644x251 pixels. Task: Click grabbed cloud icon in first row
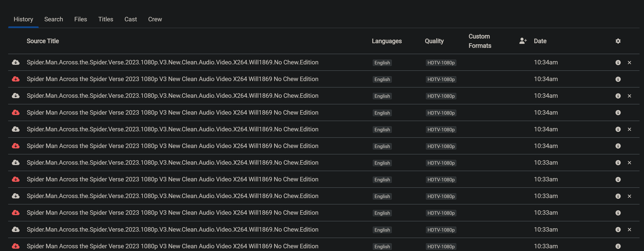click(x=16, y=62)
